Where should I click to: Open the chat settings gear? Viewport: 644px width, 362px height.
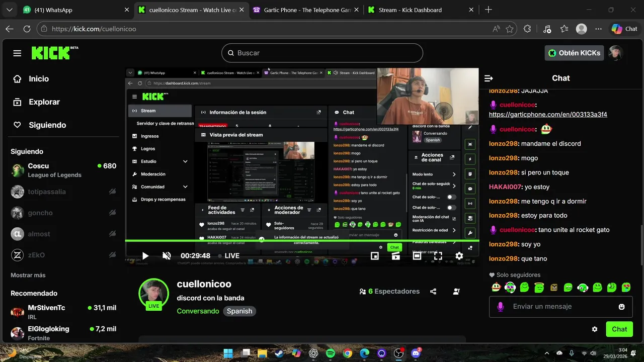click(594, 329)
